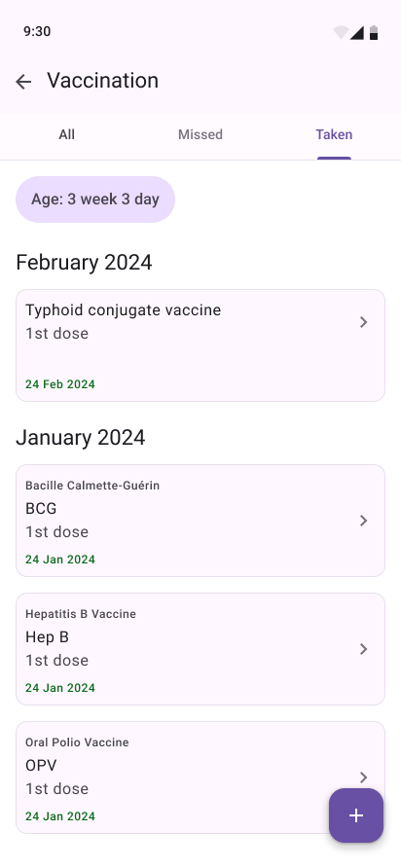This screenshot has width=401, height=868.
Task: Open the Bacille Calmette-Guérin card
Action: pos(200,521)
